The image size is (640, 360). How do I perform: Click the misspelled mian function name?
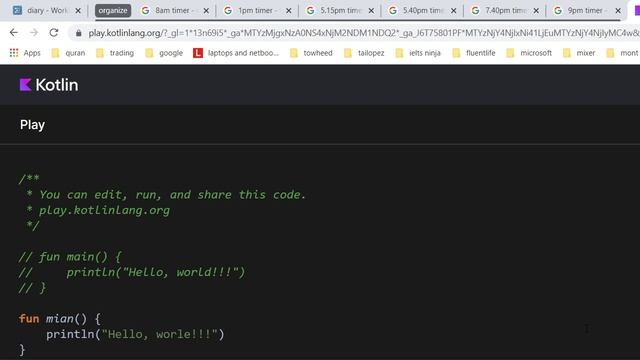tap(60, 319)
